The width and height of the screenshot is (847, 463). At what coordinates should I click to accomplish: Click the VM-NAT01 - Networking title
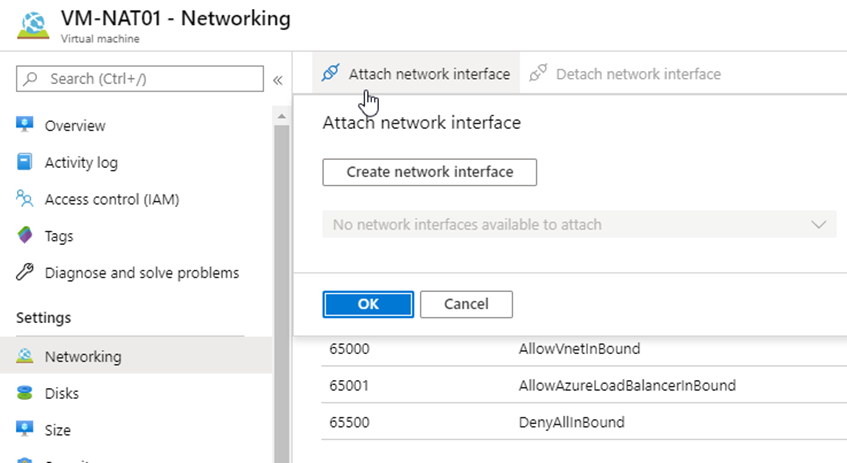tap(176, 18)
